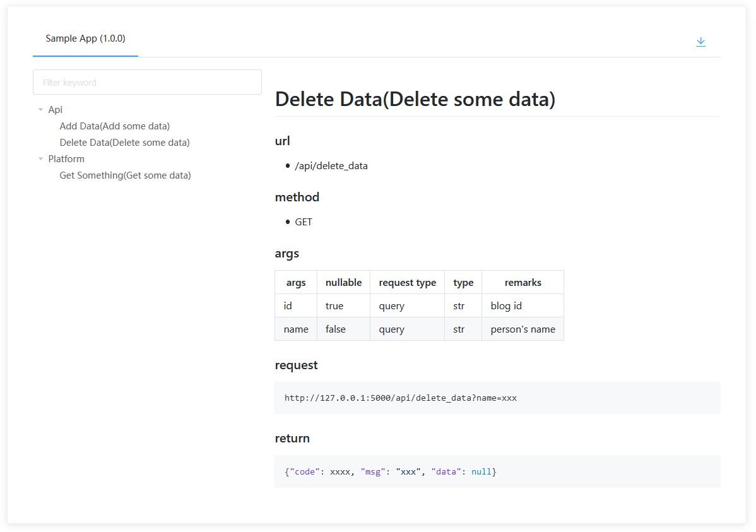756x532 pixels.
Task: Click the 'remarks' table column header
Action: click(523, 283)
